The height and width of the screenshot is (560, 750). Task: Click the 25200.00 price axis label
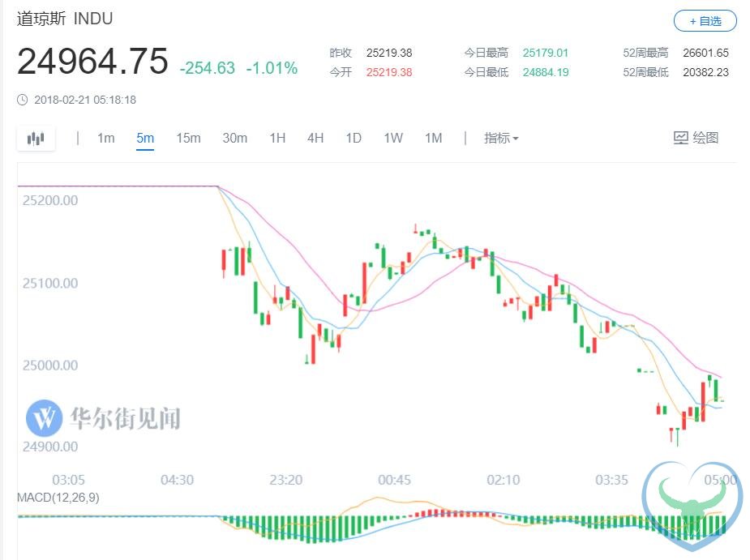(x=50, y=200)
